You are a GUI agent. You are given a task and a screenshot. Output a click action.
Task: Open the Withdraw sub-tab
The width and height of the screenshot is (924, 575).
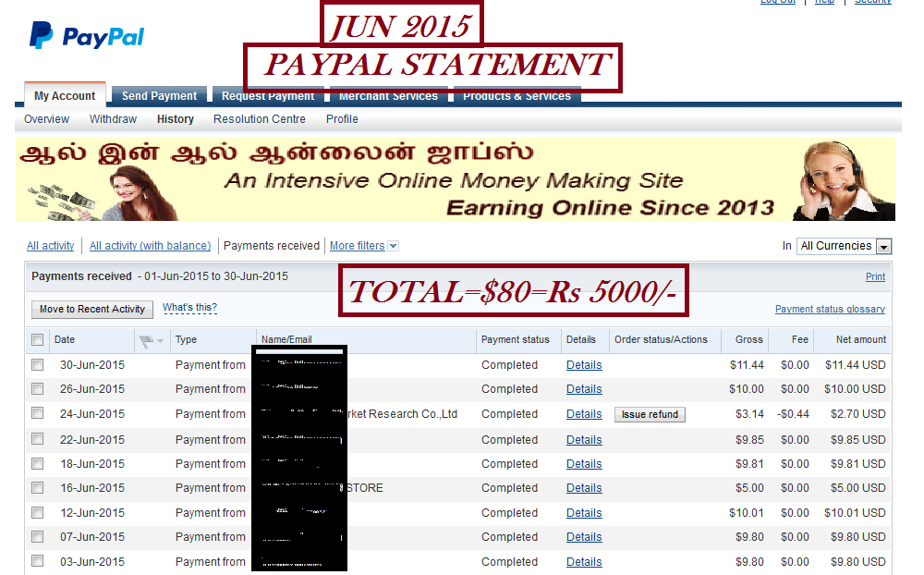coord(113,119)
